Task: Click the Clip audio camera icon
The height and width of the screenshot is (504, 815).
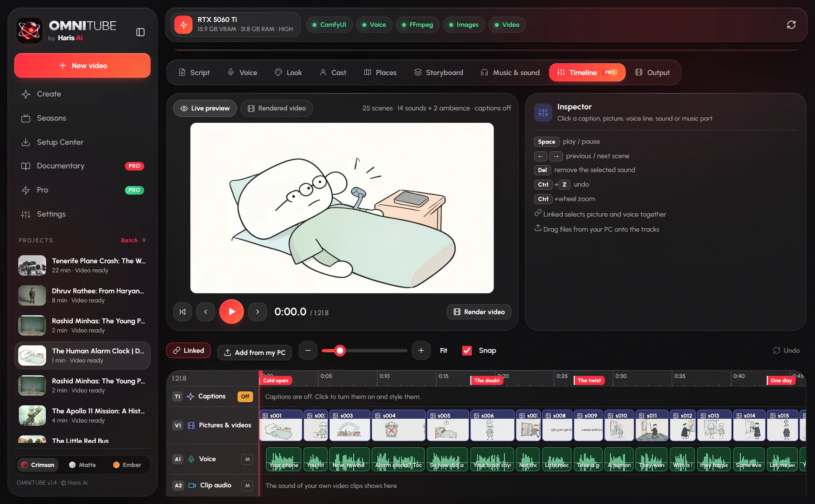Action: [x=192, y=485]
